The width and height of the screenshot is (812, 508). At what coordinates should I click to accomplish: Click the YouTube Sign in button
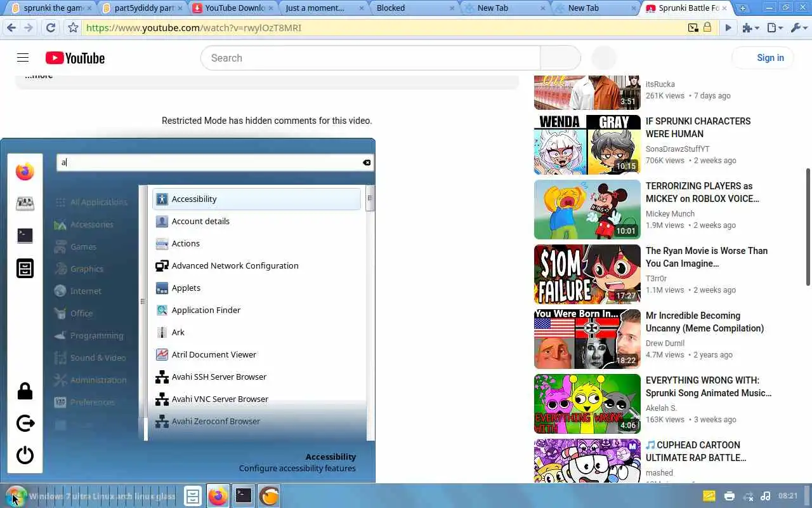click(763, 58)
